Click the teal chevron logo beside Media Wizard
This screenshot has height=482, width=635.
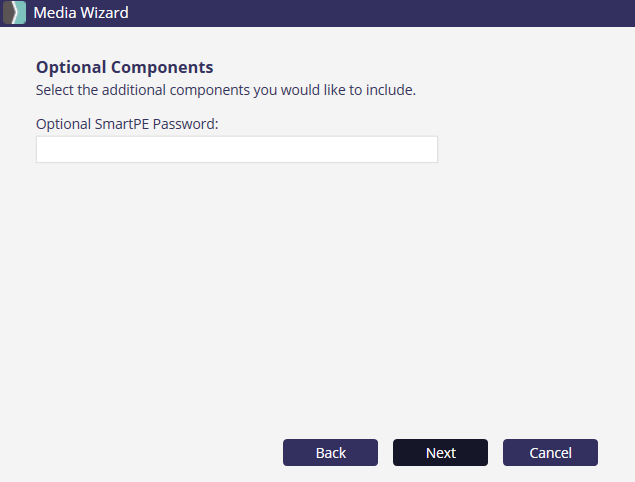pyautogui.click(x=14, y=13)
